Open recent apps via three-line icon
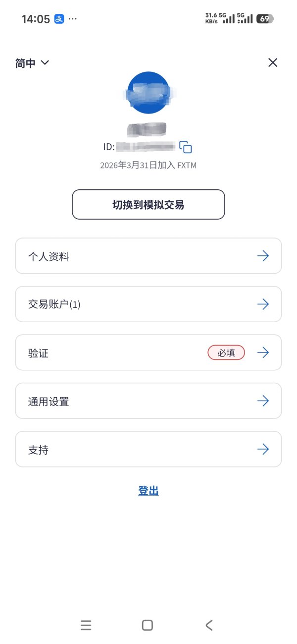Viewport: 297px width, 644px height. [x=86, y=626]
